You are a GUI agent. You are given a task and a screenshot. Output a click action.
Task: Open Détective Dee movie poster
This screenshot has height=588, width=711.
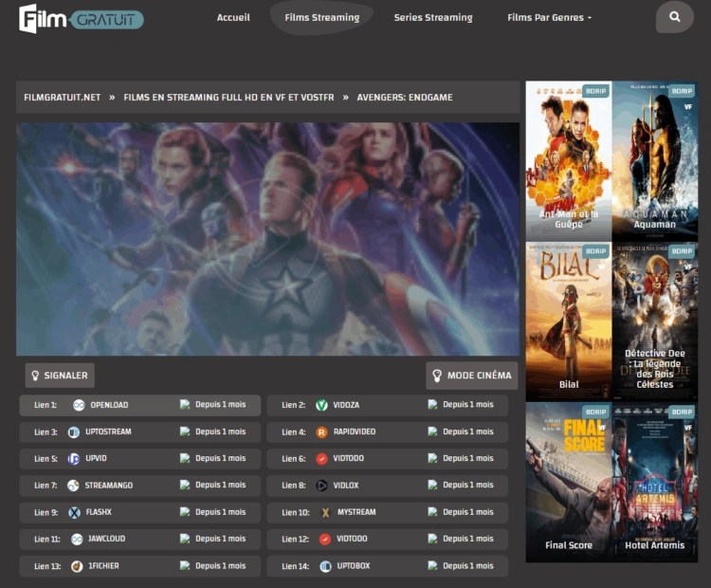[x=655, y=322]
